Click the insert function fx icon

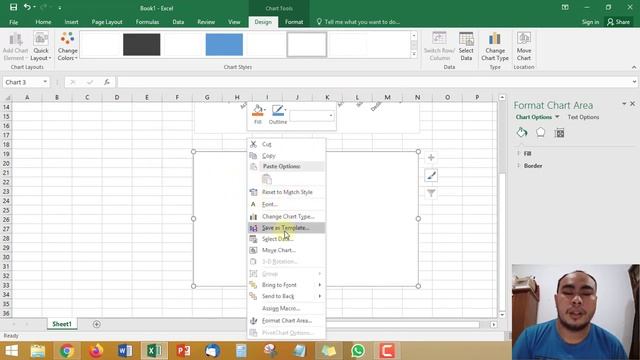[107, 82]
